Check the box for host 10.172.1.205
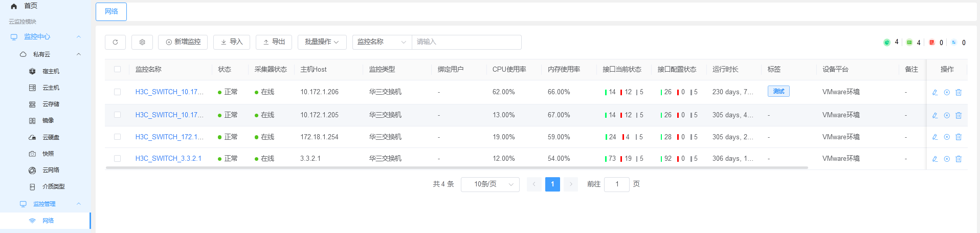 pos(118,115)
